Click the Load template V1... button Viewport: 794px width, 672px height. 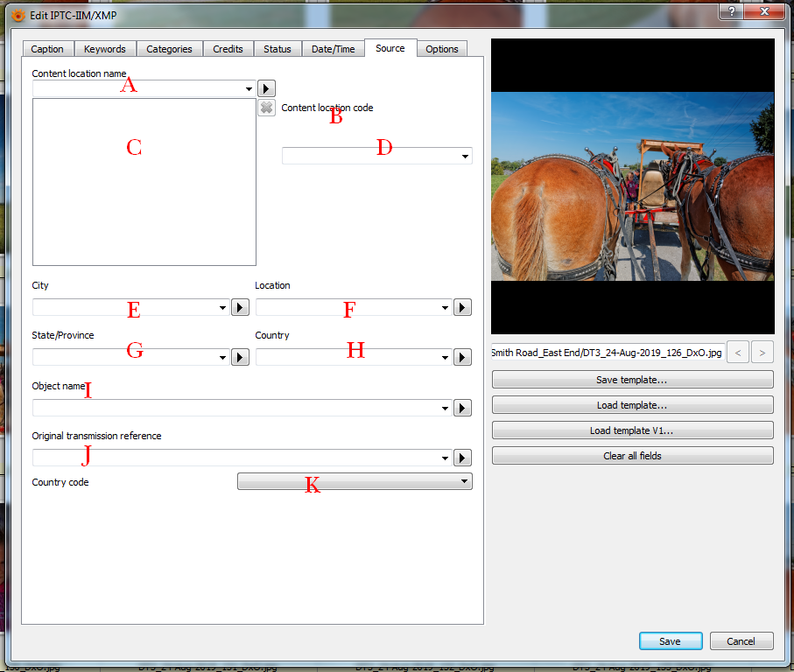pos(632,430)
